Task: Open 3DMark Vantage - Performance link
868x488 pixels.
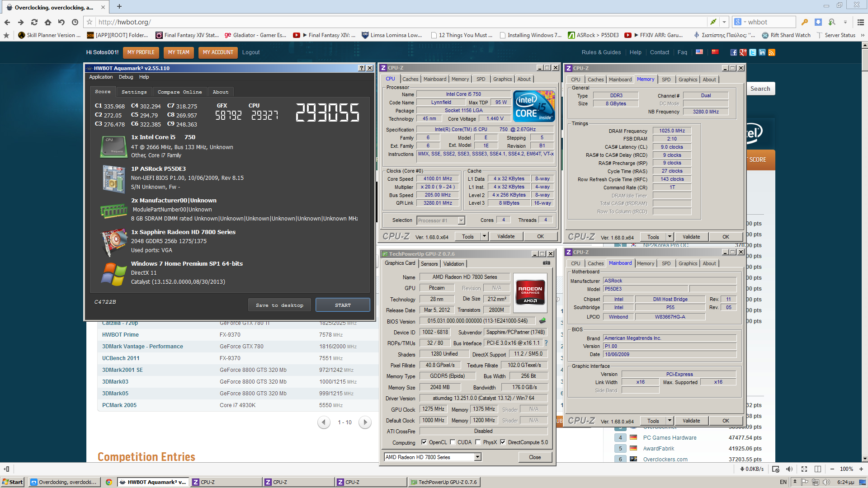Action: [142, 347]
